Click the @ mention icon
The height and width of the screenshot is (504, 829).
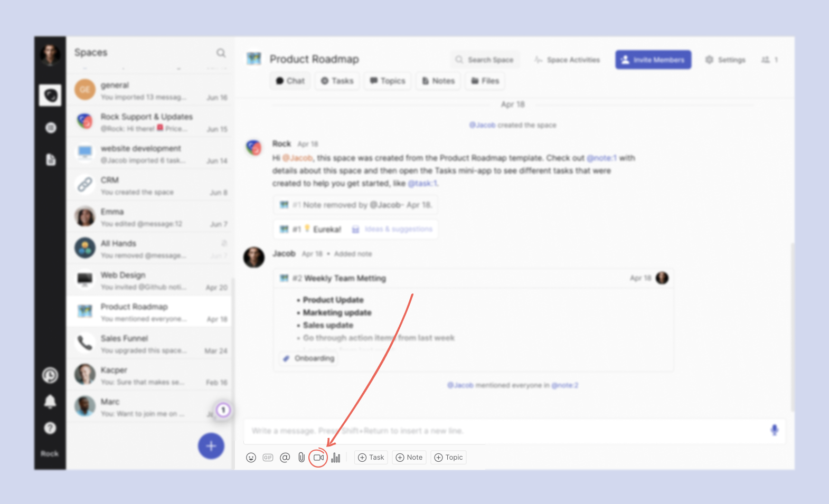pyautogui.click(x=285, y=458)
